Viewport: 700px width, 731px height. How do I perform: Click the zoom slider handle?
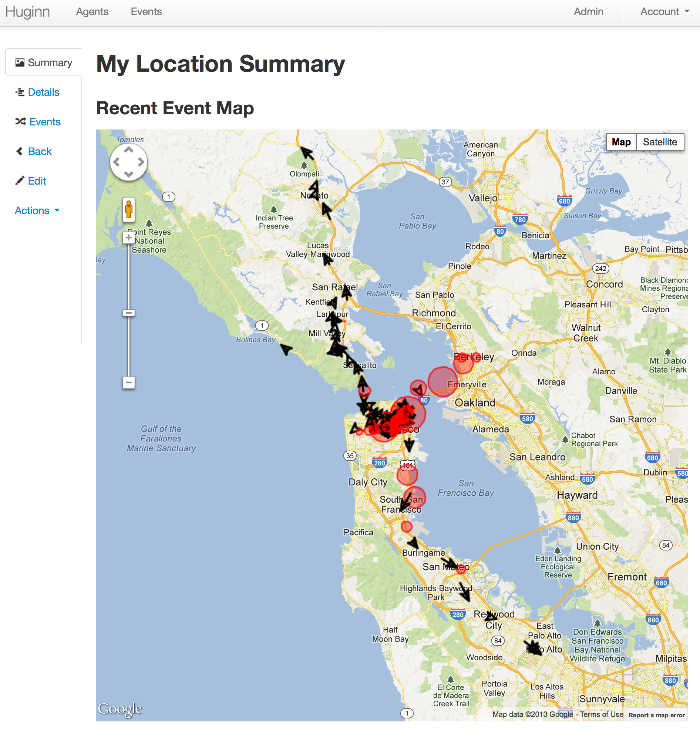click(x=129, y=313)
